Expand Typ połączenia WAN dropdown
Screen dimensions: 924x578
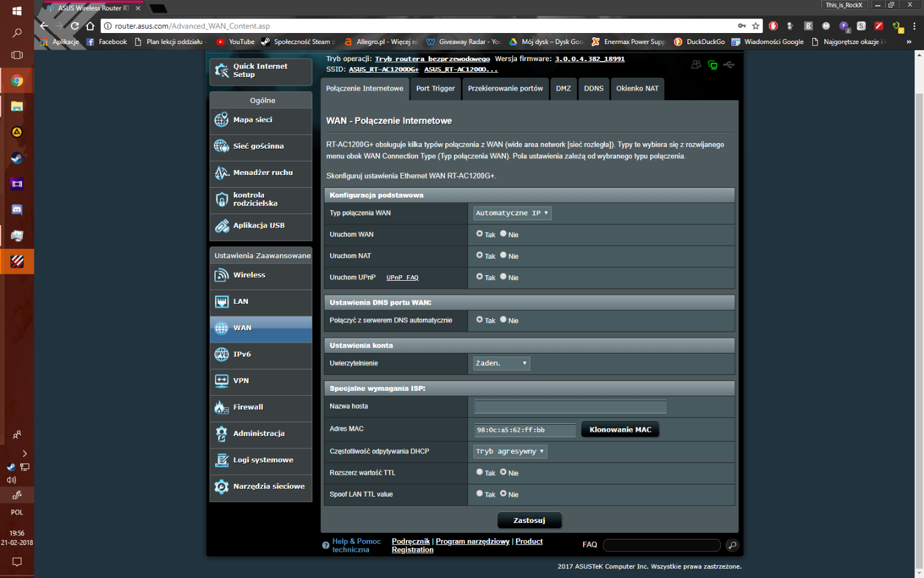(512, 213)
